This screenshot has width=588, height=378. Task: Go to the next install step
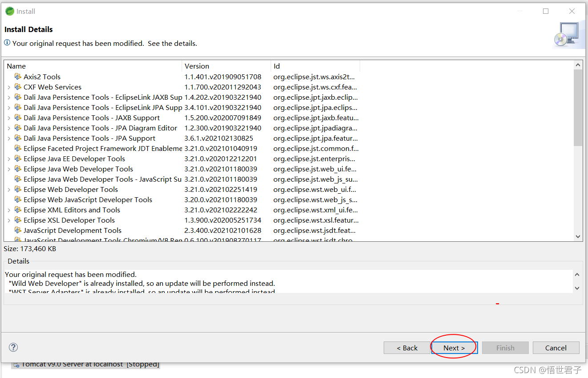pyautogui.click(x=454, y=348)
